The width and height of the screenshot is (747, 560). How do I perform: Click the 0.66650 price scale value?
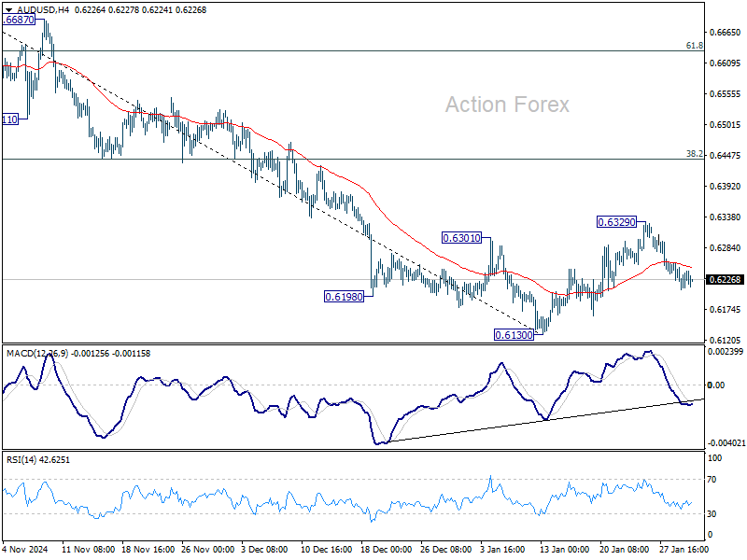coord(725,33)
